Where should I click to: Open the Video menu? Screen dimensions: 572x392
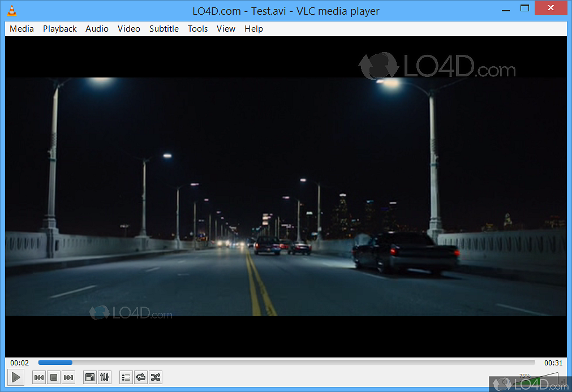pyautogui.click(x=129, y=29)
